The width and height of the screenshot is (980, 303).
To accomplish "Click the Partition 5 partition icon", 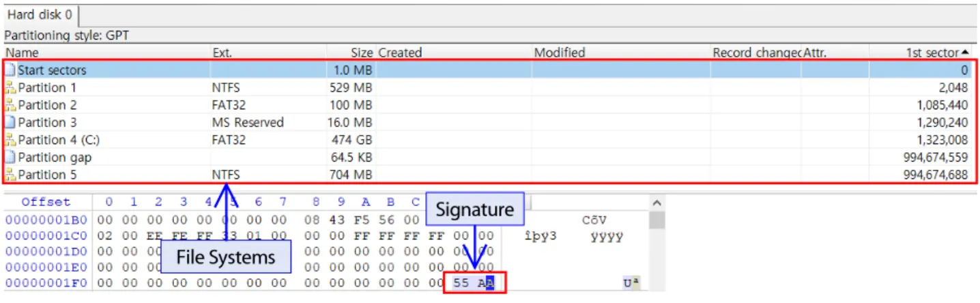I will point(10,175).
